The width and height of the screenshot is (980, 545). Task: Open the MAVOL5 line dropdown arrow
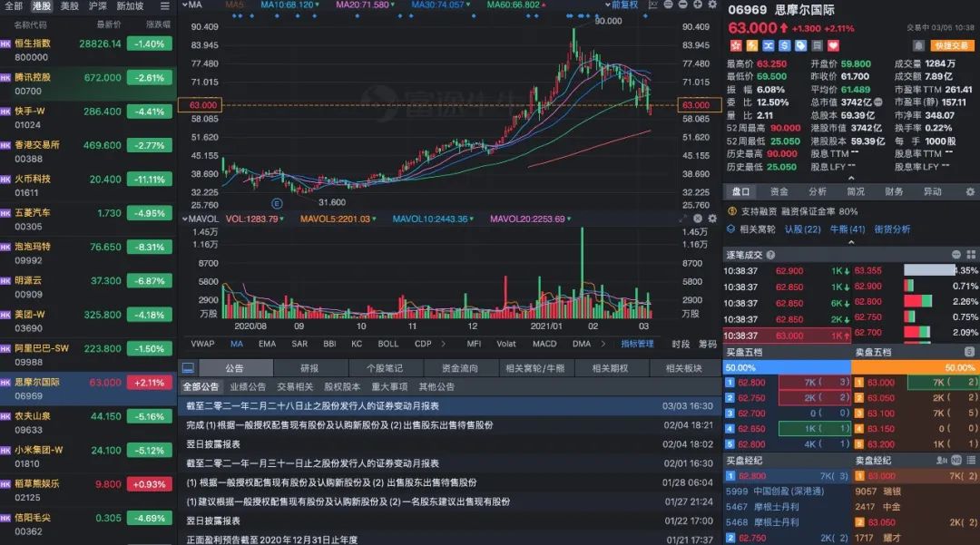point(373,219)
